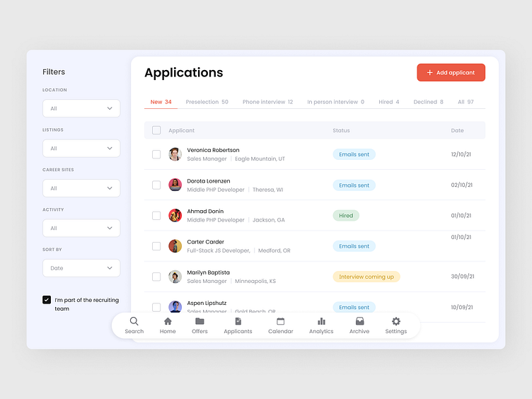
Task: Select the Applicants document icon
Action: [x=238, y=321]
